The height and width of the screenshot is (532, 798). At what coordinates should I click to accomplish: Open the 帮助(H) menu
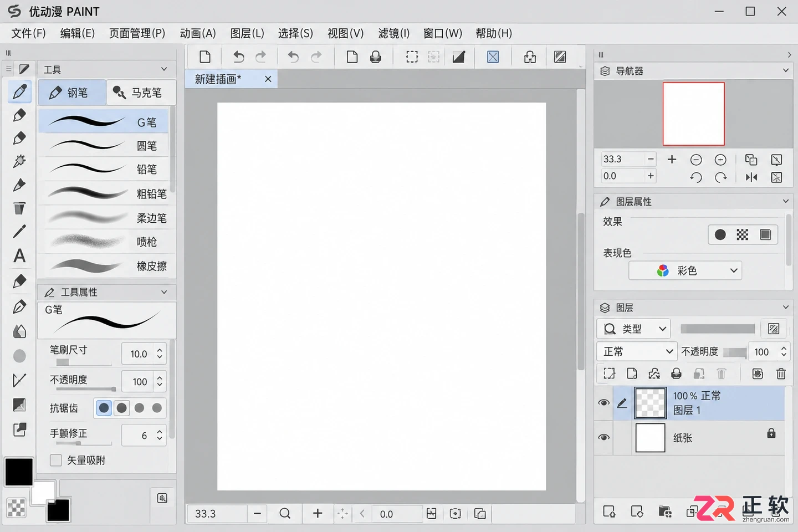point(494,33)
